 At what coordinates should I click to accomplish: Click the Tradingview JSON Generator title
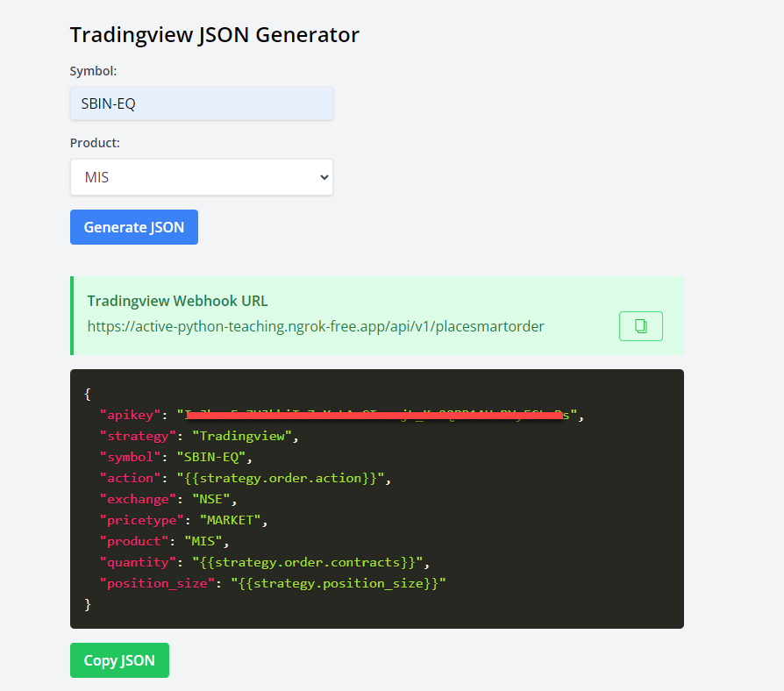(215, 35)
